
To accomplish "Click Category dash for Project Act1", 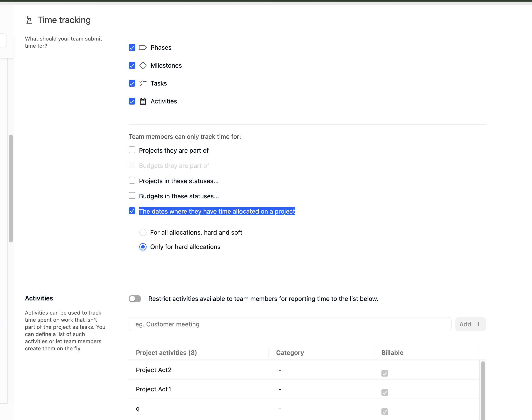I will pyautogui.click(x=280, y=389).
